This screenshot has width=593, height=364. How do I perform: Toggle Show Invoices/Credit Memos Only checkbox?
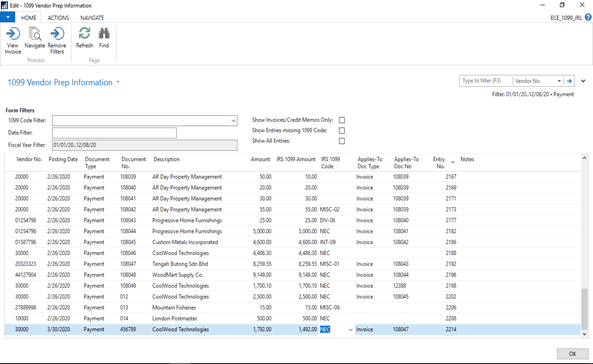pos(342,120)
